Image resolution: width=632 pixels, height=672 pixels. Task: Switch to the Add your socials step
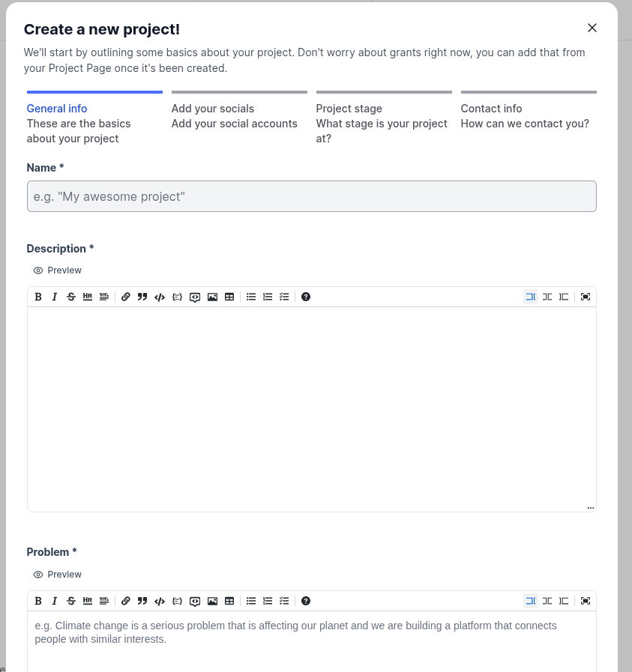[213, 109]
